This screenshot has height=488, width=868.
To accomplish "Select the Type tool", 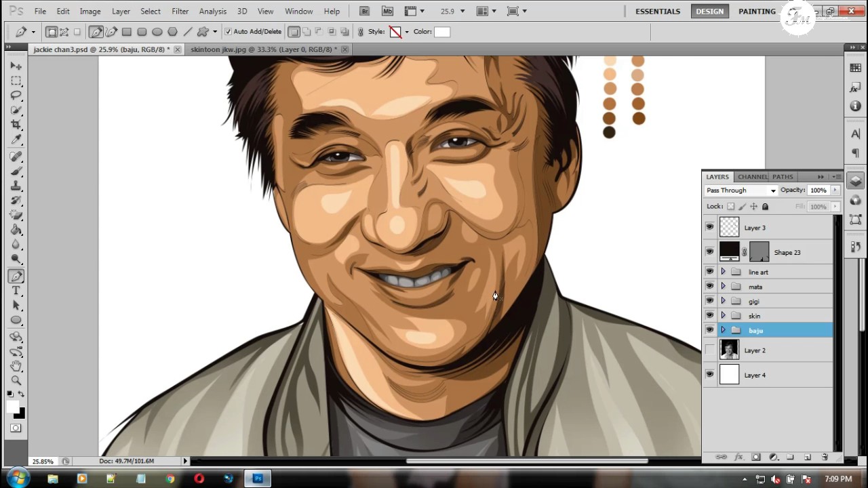I will tap(16, 291).
